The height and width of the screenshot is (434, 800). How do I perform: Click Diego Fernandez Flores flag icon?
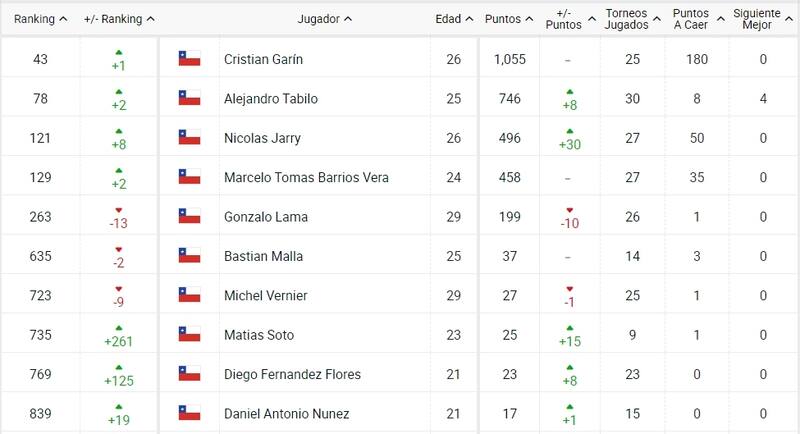point(189,374)
